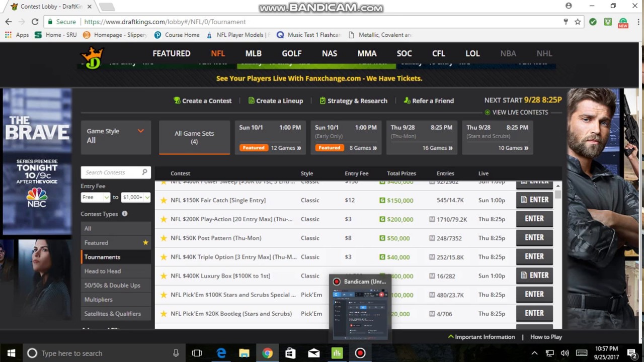The image size is (644, 362).
Task: Toggle star on NFL $50K Post Pattern
Action: point(164,238)
